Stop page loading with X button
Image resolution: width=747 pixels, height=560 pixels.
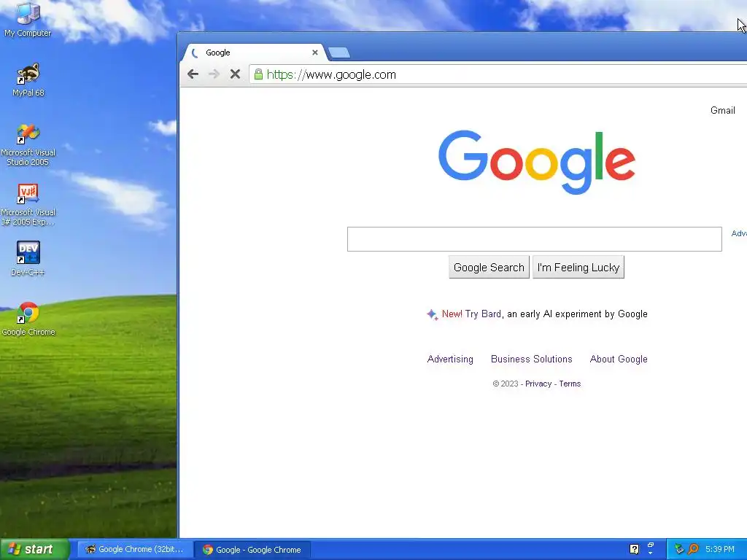click(235, 74)
